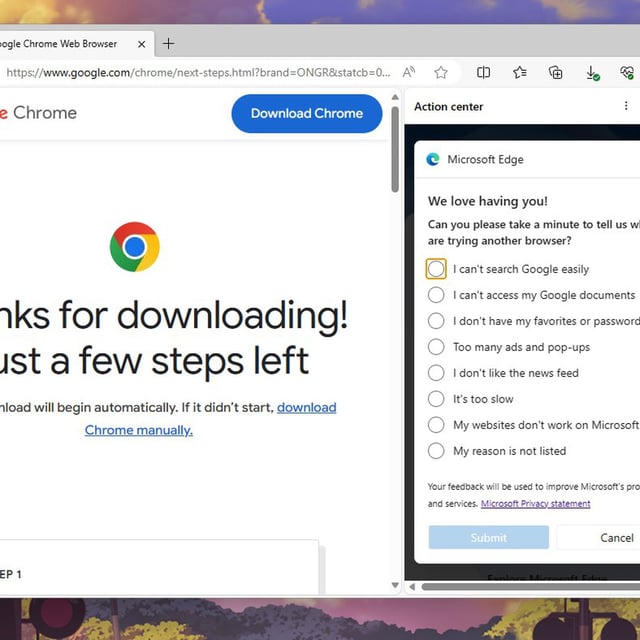Select 'My websites don't work on Microsoft'
640x640 pixels.
click(x=436, y=425)
